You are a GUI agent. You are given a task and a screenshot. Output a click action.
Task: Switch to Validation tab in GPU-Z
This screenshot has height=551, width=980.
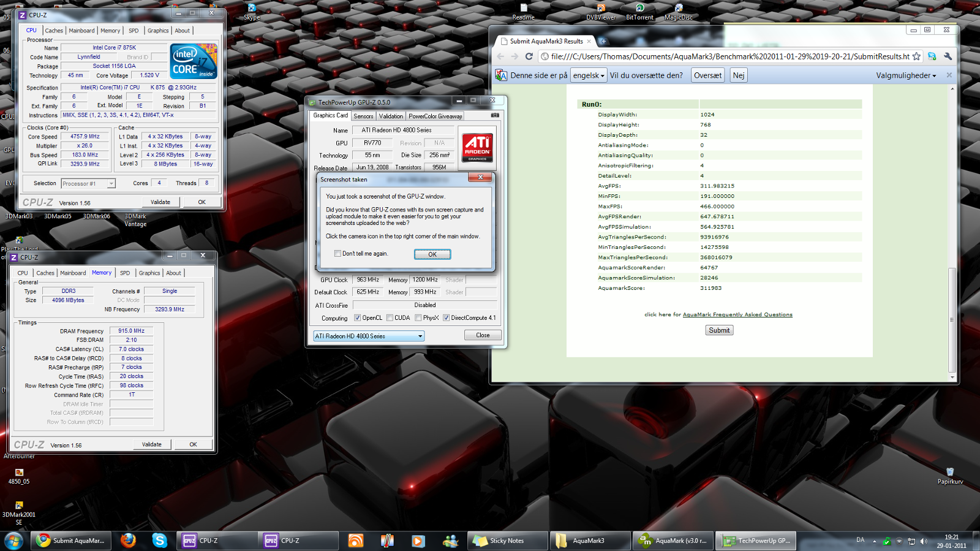tap(391, 116)
